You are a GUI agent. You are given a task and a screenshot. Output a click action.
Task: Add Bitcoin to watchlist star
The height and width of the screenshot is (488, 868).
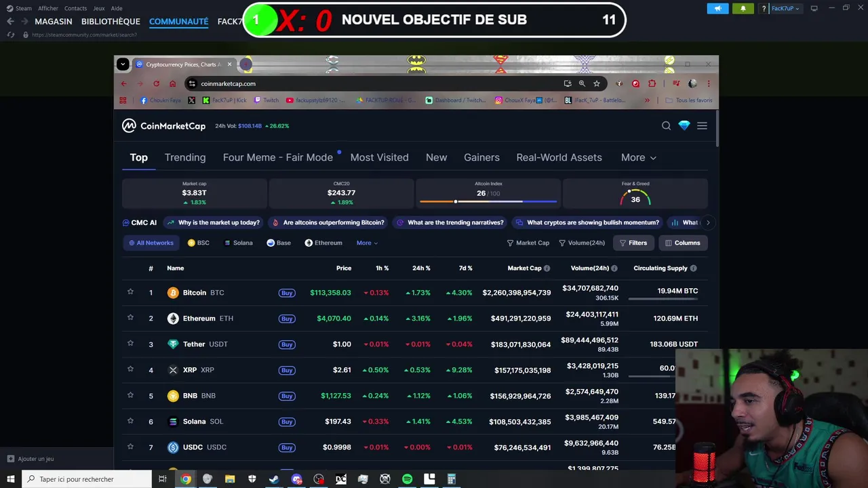(130, 292)
